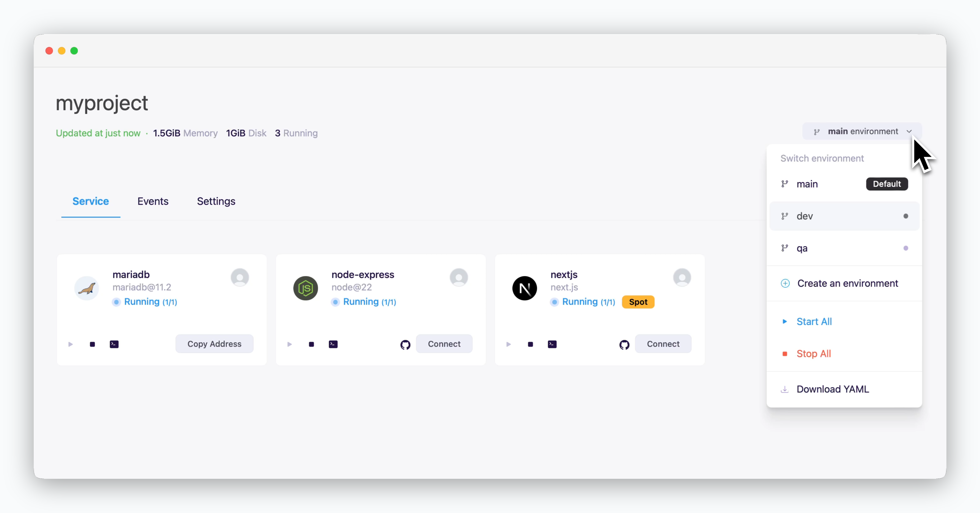Image resolution: width=980 pixels, height=513 pixels.
Task: Stop the nextjs service
Action: (530, 344)
